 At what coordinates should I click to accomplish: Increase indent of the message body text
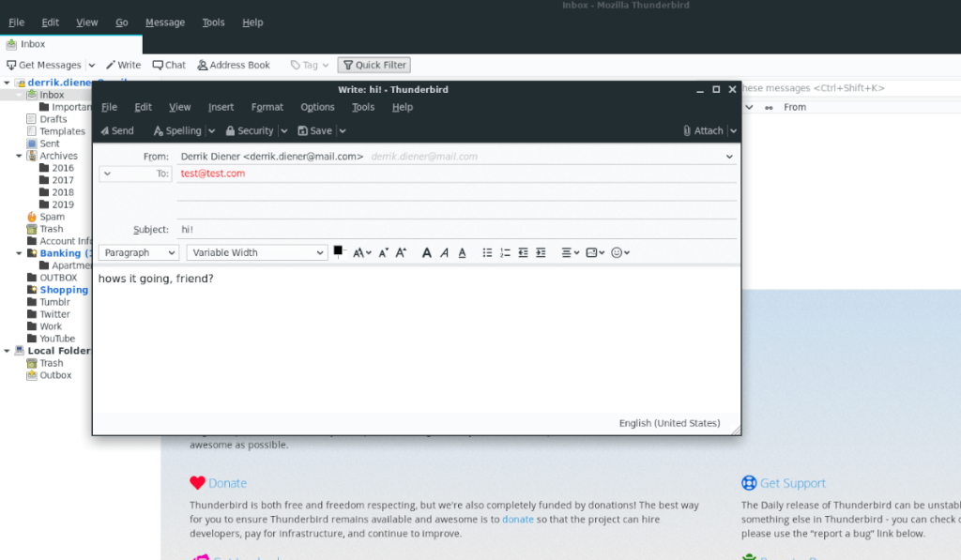pyautogui.click(x=542, y=252)
